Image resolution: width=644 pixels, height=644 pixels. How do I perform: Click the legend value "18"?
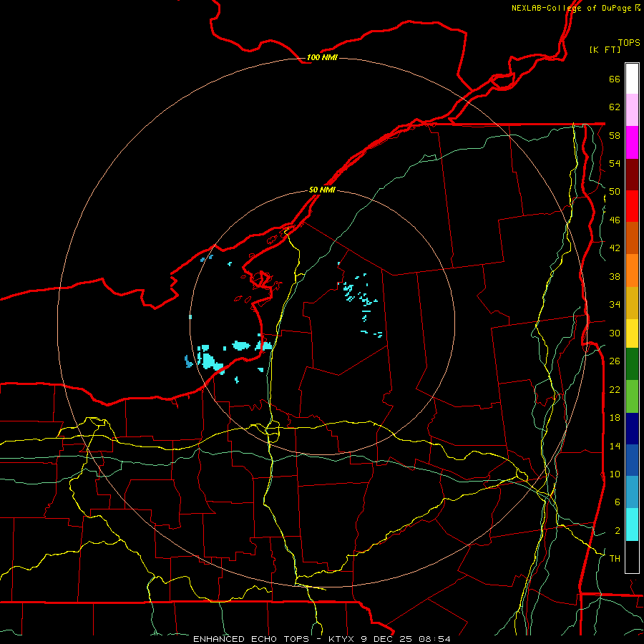[615, 418]
